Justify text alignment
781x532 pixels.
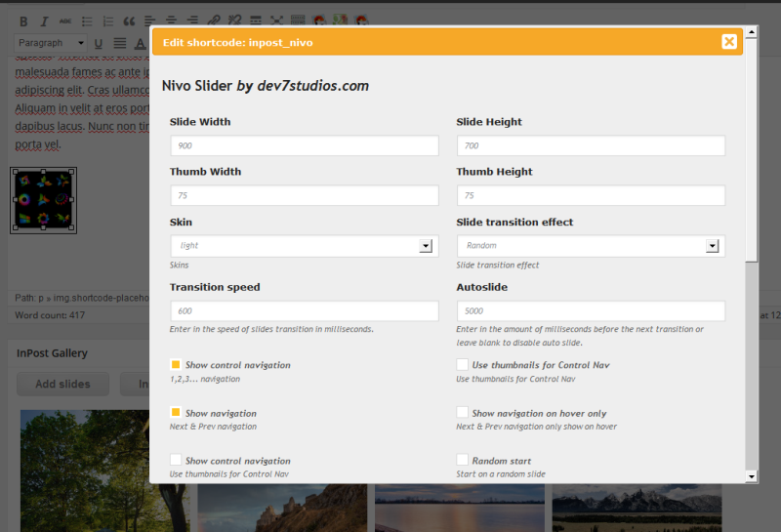pos(119,44)
